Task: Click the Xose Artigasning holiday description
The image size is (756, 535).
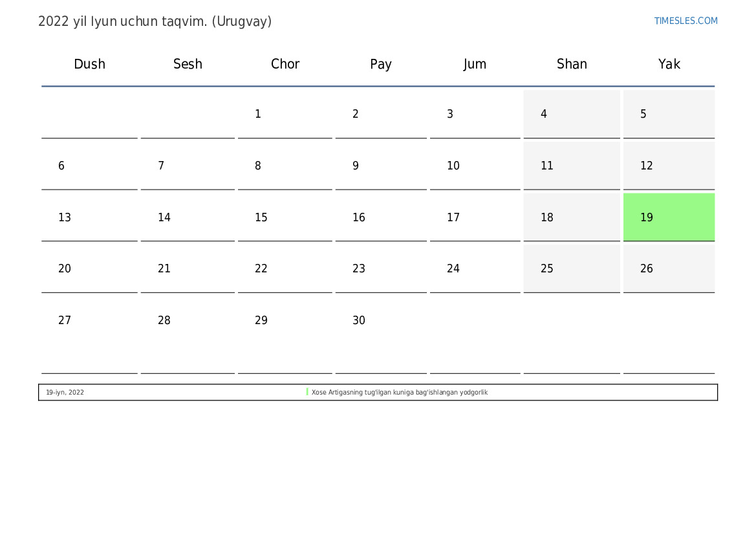Action: 400,392
